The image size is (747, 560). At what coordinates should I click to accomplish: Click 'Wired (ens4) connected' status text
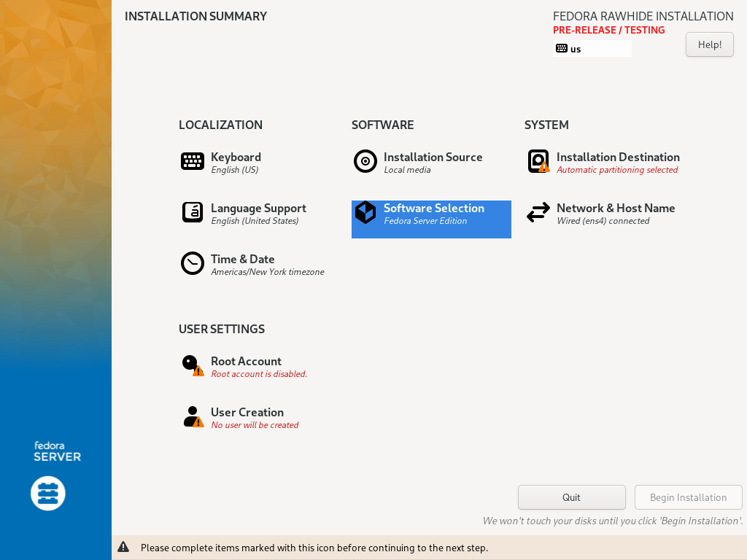tap(603, 221)
